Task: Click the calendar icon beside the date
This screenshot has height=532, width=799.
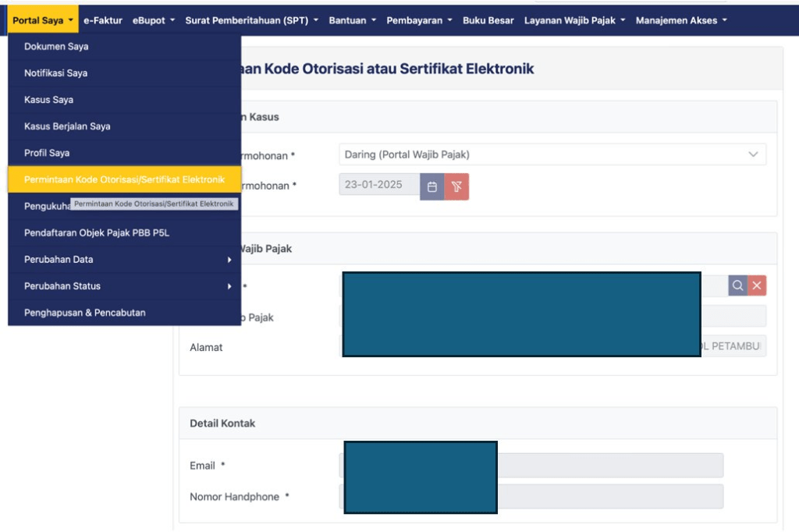Action: (431, 186)
